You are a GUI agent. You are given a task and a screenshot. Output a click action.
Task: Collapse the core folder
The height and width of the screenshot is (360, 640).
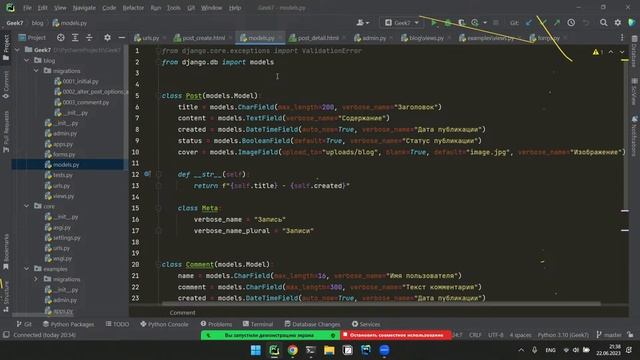tap(27, 206)
